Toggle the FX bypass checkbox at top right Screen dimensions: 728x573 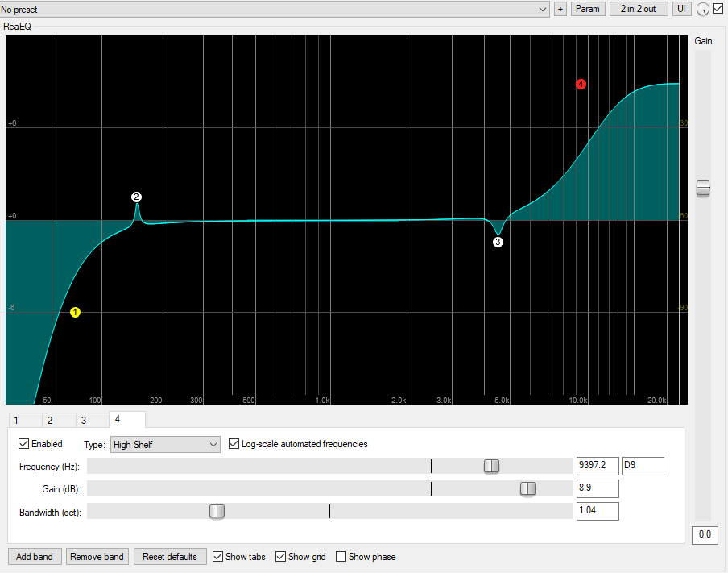tap(718, 9)
